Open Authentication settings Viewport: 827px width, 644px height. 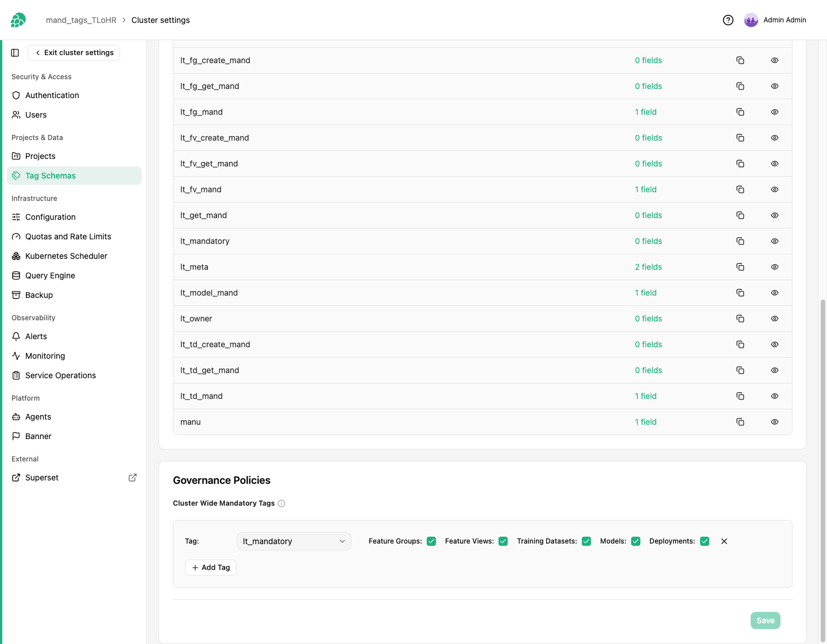[74, 95]
